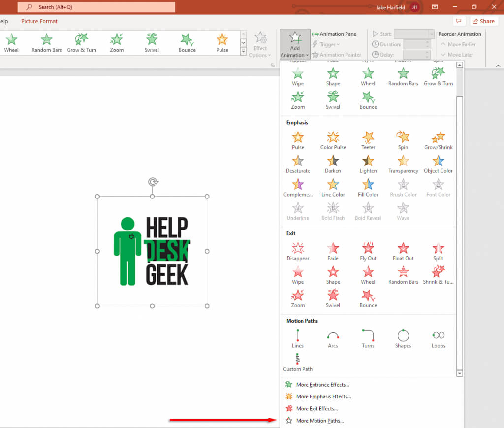Image resolution: width=504 pixels, height=428 pixels.
Task: Open Jake Harfield account profile
Action: [398, 7]
